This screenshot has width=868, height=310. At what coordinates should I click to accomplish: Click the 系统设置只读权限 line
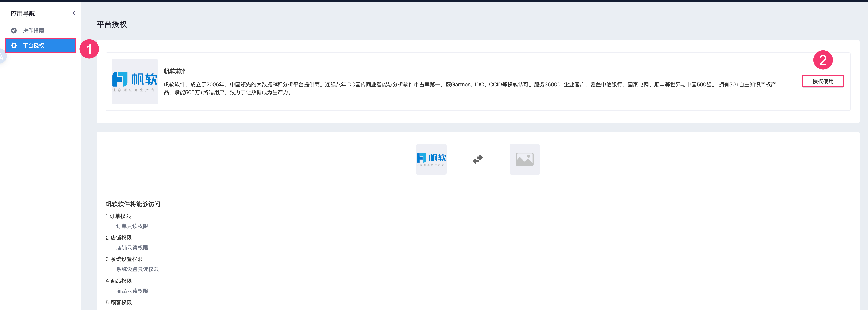pyautogui.click(x=138, y=269)
